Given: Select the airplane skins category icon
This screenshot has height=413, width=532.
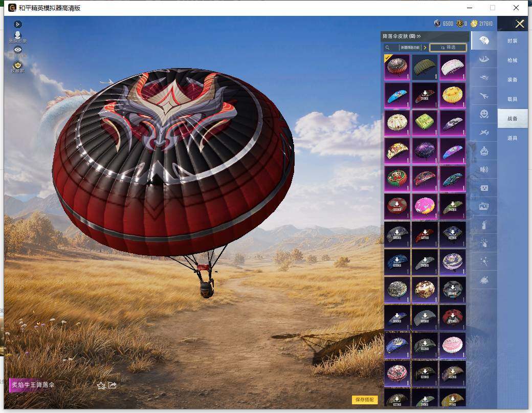Looking at the screenshot, I should click(484, 96).
